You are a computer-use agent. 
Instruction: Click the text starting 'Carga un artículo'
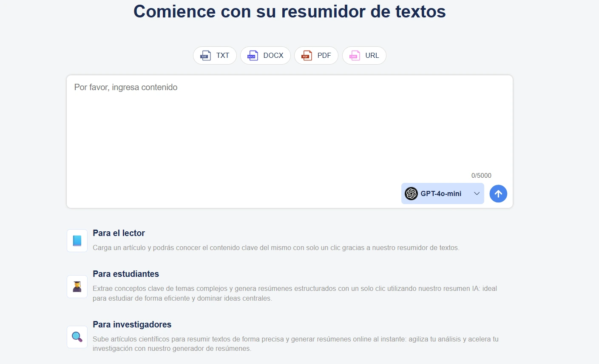(276, 247)
